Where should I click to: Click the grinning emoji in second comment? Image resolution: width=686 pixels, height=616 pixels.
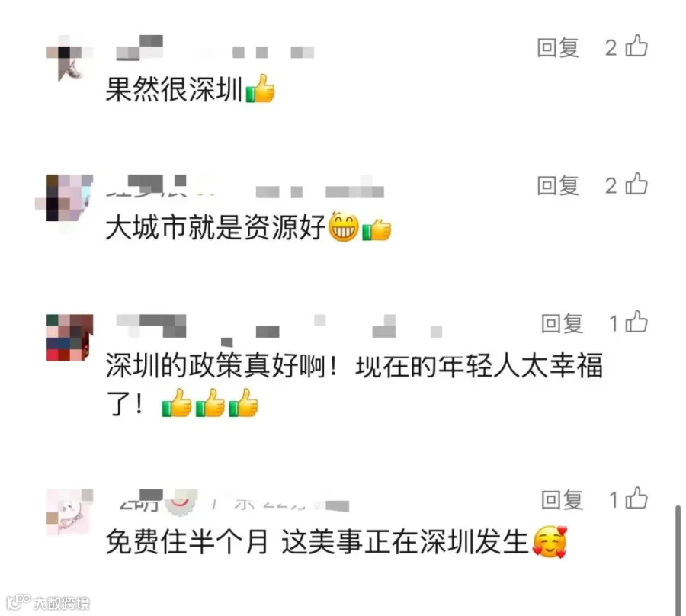tap(344, 226)
